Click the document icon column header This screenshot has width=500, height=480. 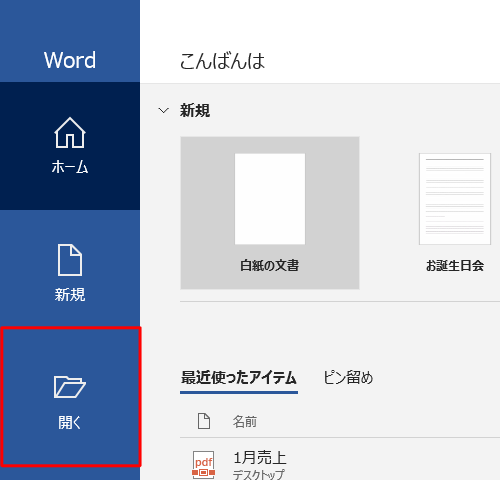coord(204,421)
